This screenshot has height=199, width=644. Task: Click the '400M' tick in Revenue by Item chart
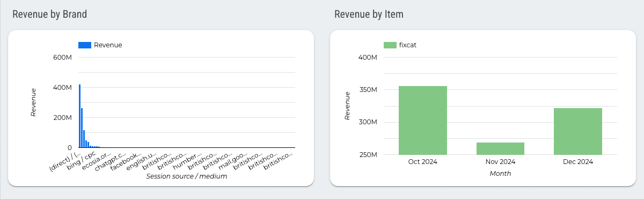coord(368,57)
